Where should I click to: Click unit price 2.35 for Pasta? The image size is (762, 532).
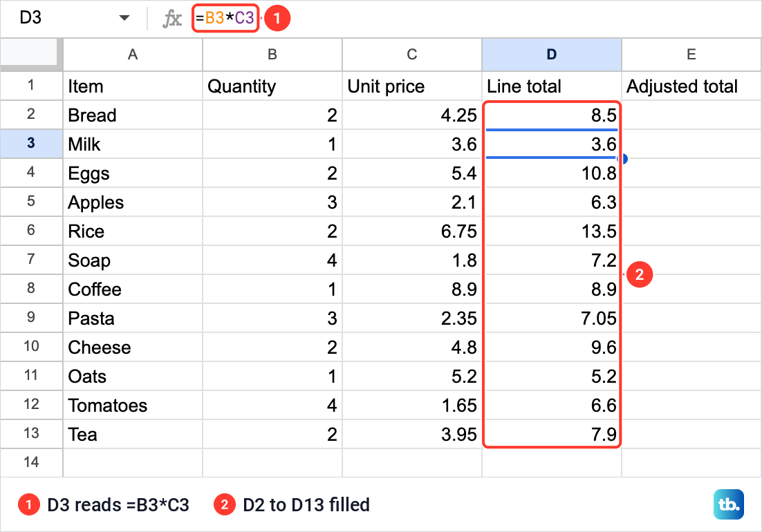coord(412,318)
